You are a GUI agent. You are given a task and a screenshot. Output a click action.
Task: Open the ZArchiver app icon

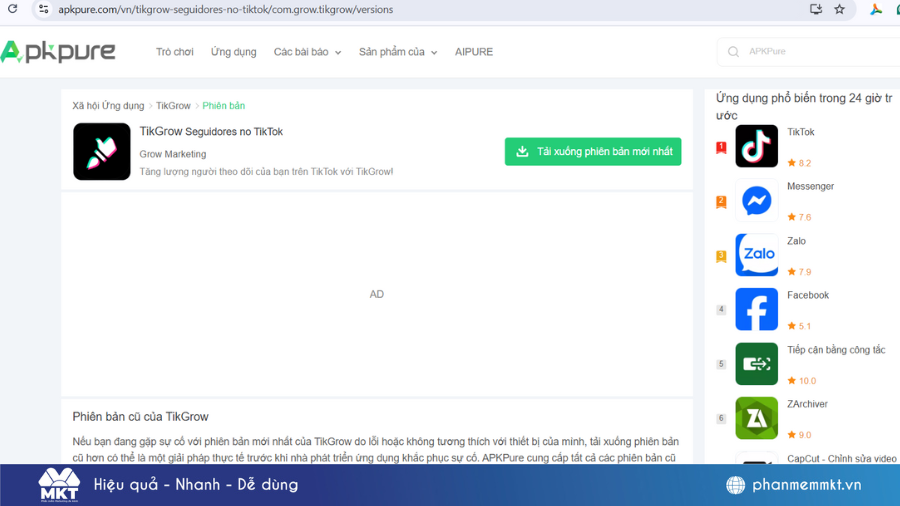click(757, 418)
